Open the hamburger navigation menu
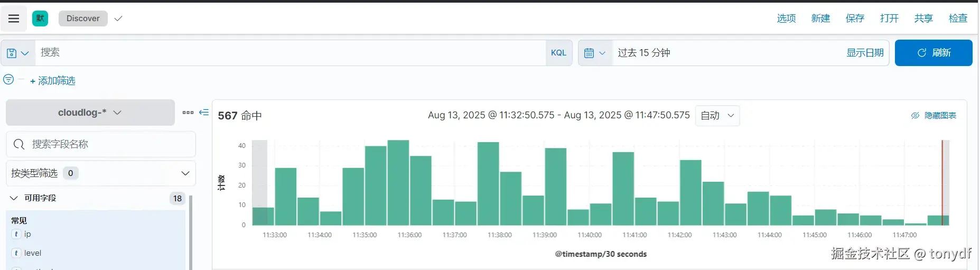 point(14,18)
